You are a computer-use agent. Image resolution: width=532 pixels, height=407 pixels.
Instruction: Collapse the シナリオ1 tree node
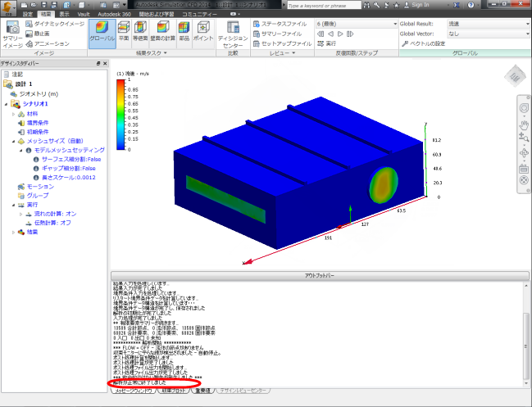coord(6,104)
